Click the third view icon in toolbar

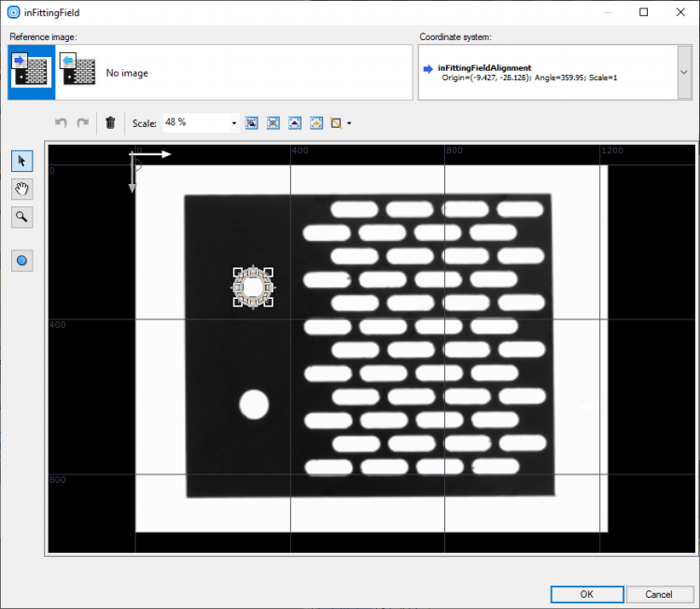(x=295, y=122)
